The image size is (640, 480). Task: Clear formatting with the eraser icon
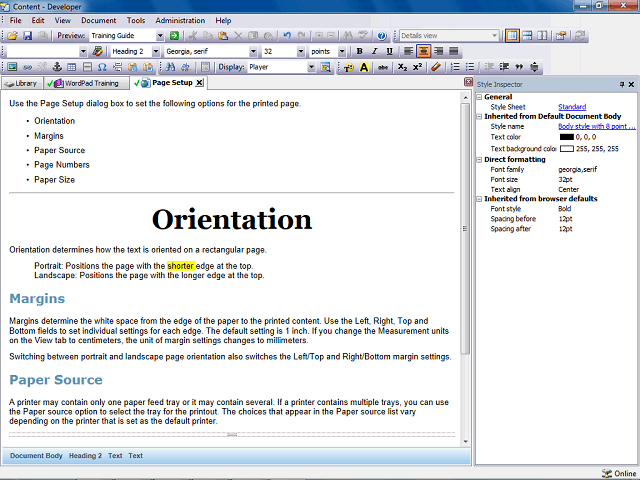pos(436,67)
